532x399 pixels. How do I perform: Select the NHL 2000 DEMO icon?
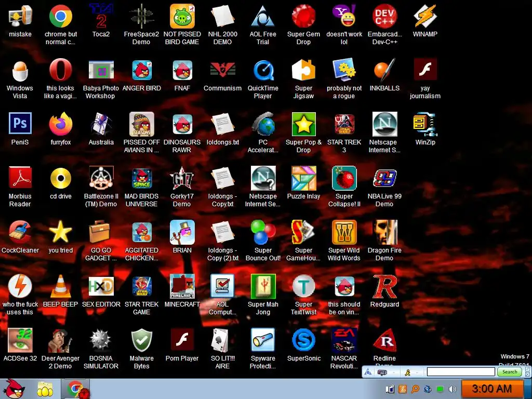click(x=222, y=16)
